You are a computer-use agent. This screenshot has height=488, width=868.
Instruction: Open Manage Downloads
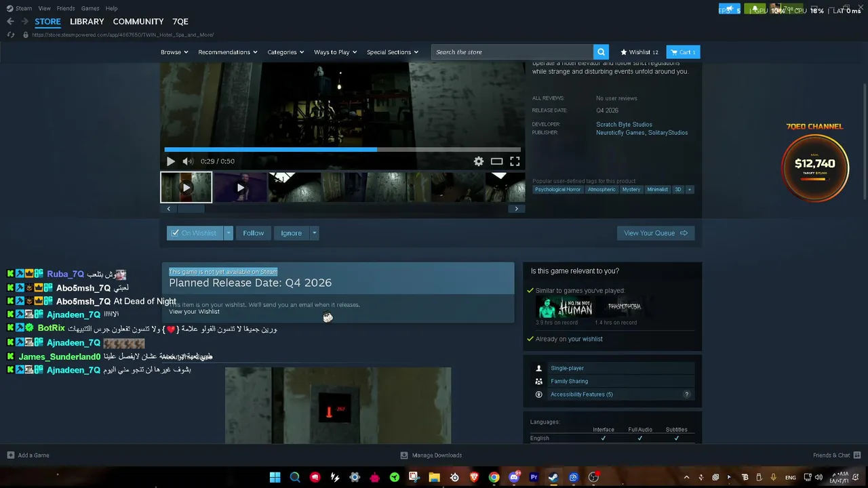[x=431, y=455]
